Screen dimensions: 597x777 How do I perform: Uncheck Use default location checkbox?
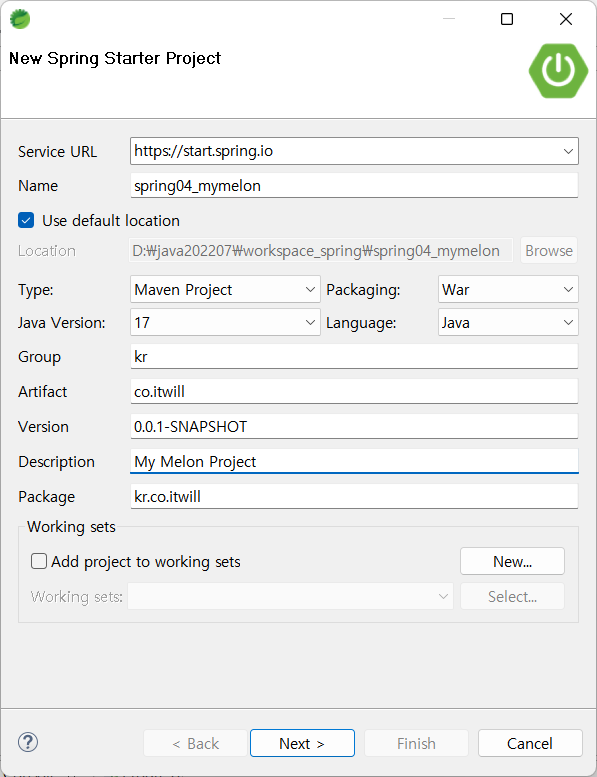point(26,220)
